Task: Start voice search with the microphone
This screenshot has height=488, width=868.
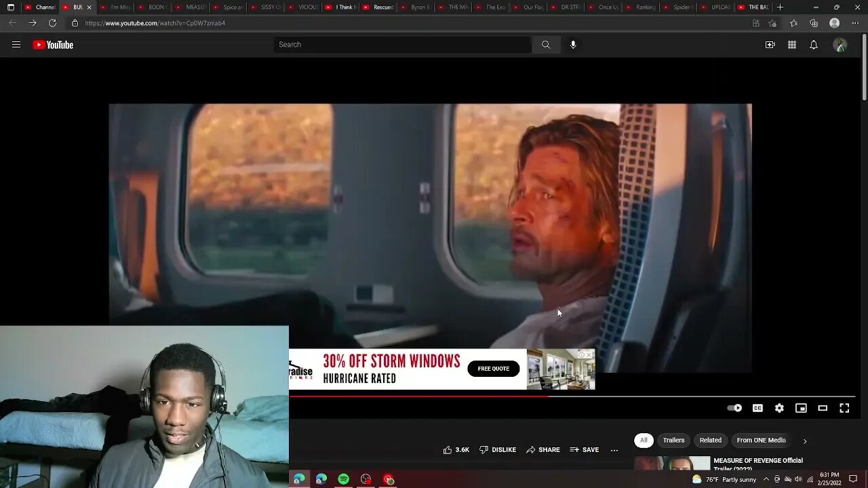Action: [x=573, y=45]
